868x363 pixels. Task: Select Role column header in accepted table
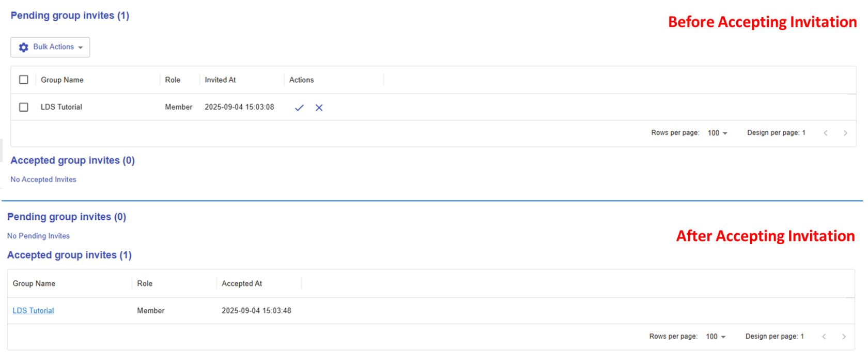point(145,284)
